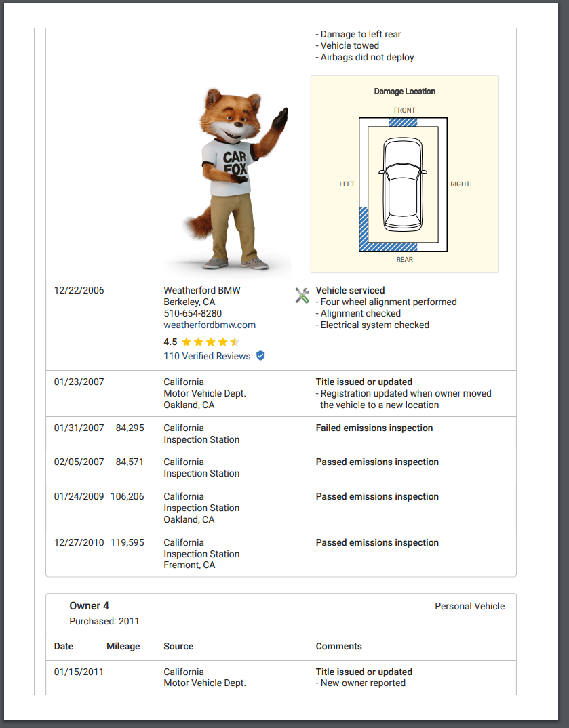This screenshot has width=569, height=728.
Task: Click the wrench service icon
Action: click(302, 296)
